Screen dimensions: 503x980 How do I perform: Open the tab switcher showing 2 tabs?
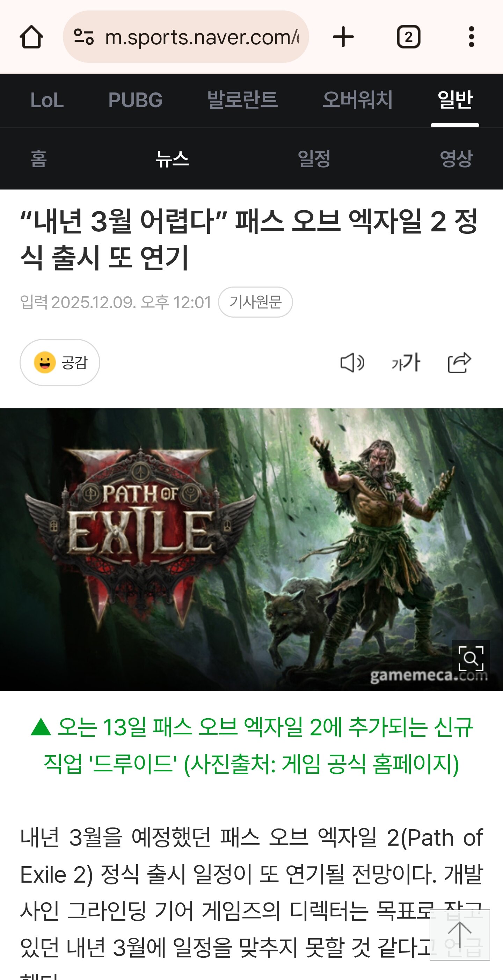[408, 37]
